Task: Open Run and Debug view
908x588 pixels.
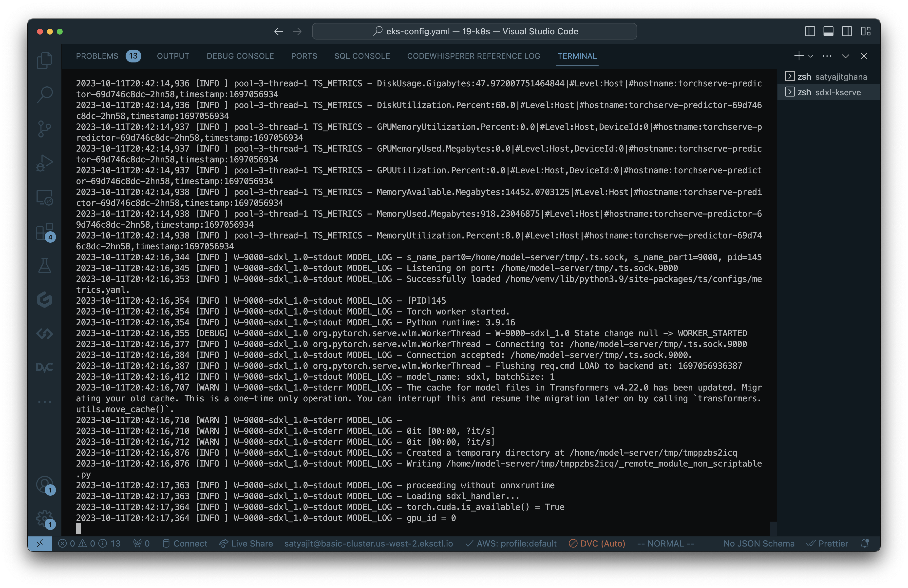Action: coord(44,163)
